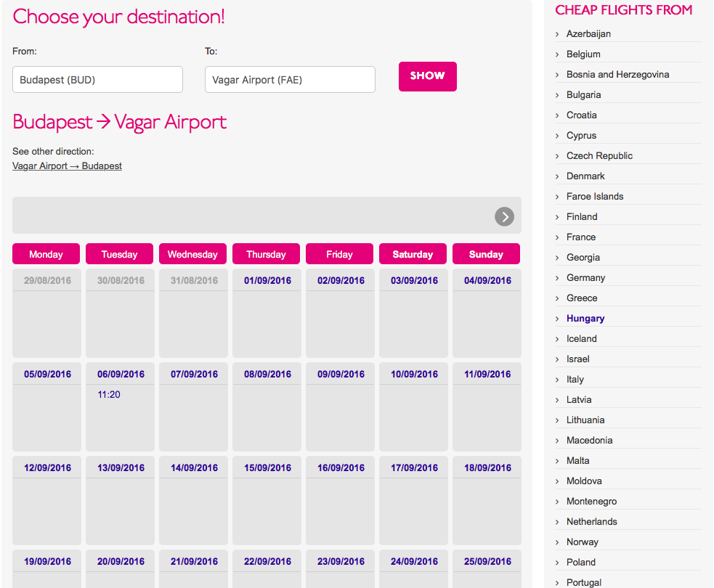Open France flights link
The height and width of the screenshot is (588, 714).
(x=580, y=237)
